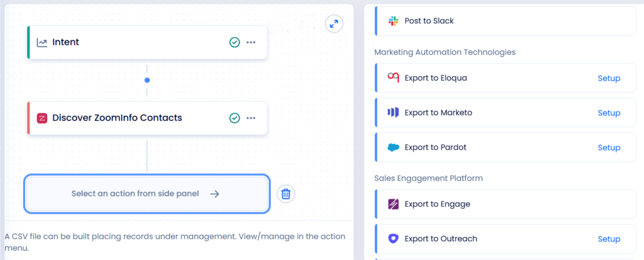This screenshot has width=644, height=260.
Task: Click the blue connector dot between steps
Action: click(147, 80)
